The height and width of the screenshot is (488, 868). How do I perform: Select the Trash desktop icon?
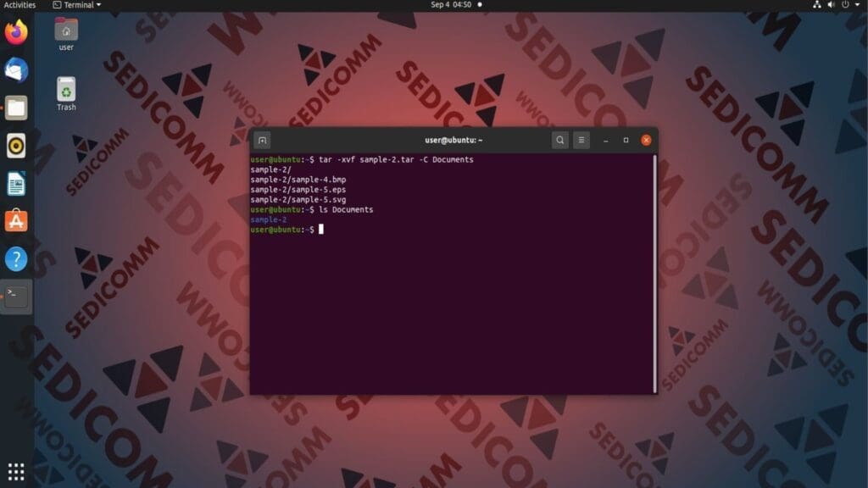[x=66, y=91]
